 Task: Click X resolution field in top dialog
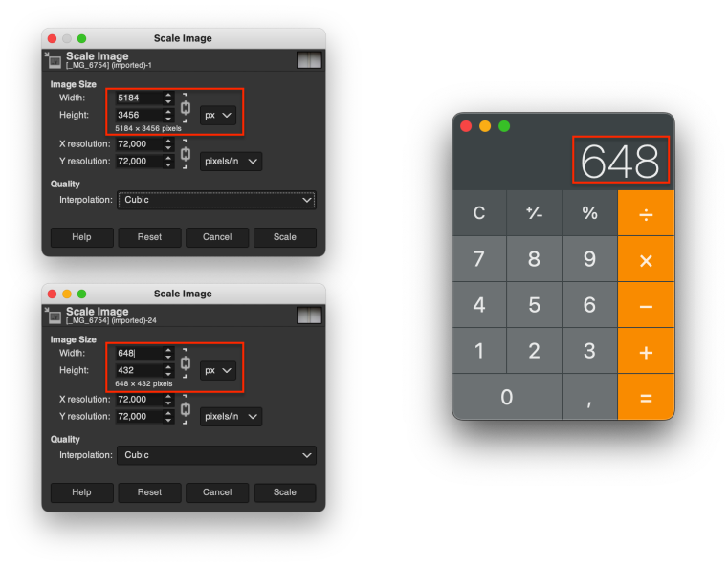click(139, 144)
